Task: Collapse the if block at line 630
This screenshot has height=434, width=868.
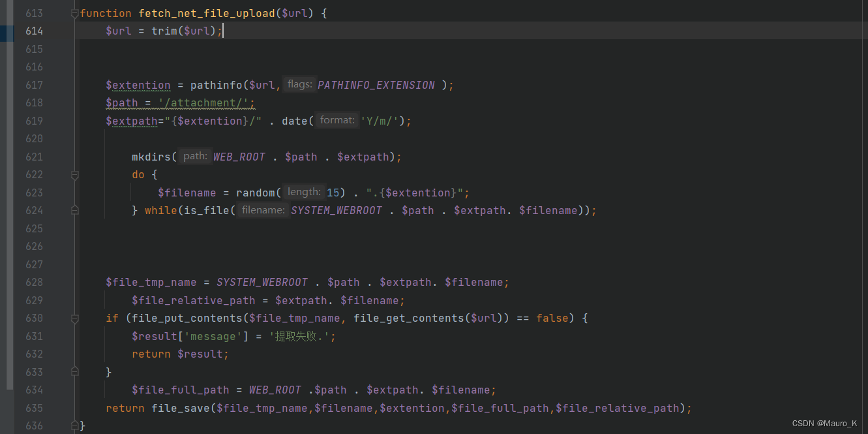Action: tap(74, 318)
